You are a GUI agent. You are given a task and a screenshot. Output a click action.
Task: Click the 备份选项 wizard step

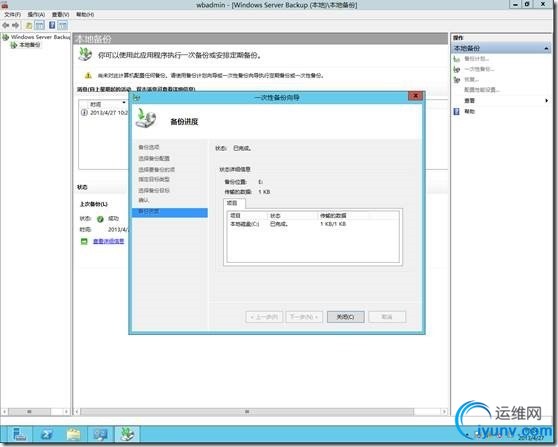coord(149,147)
